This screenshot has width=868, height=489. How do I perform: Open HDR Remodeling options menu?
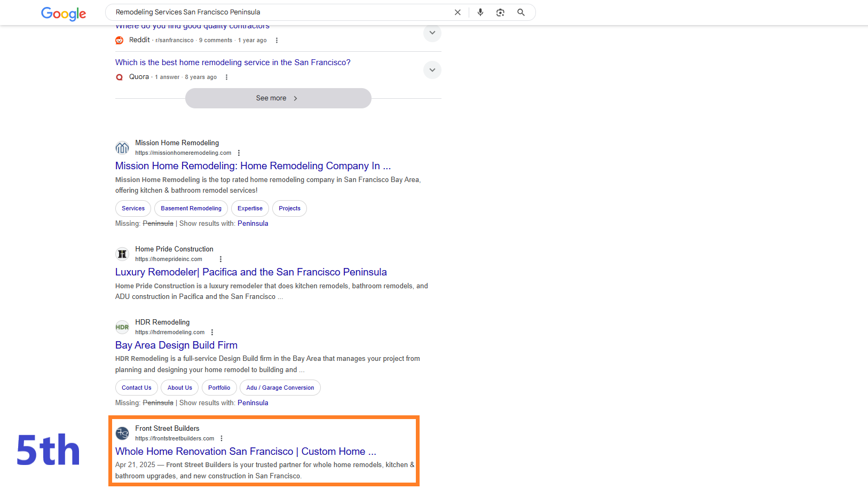coord(212,333)
